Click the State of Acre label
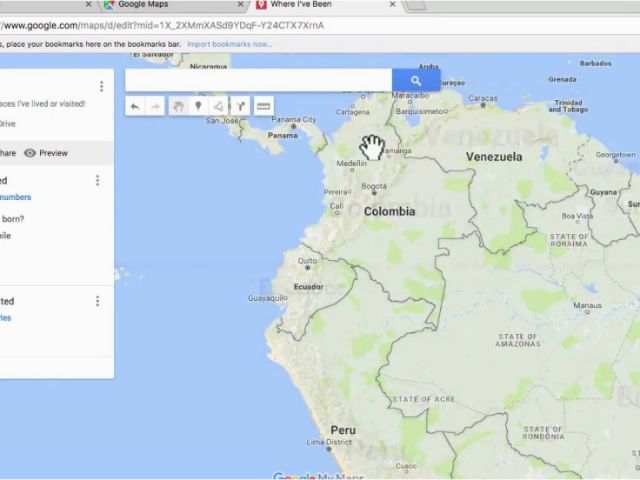Viewport: 640px width, 480px height. coord(424,399)
